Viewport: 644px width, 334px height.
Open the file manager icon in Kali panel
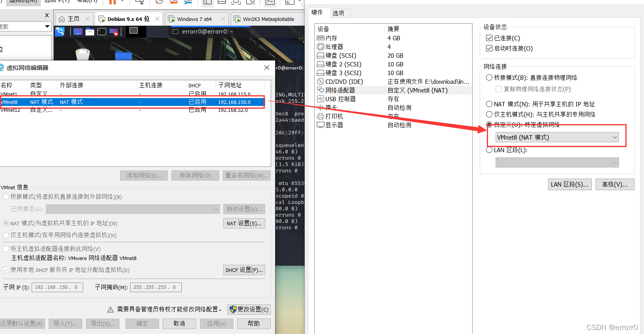[90, 32]
